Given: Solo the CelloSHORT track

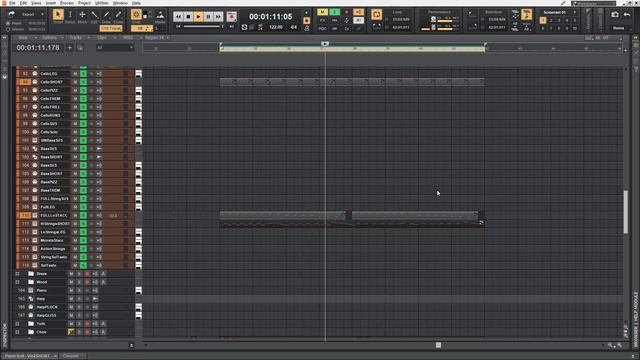Looking at the screenshot, I should tap(83, 82).
